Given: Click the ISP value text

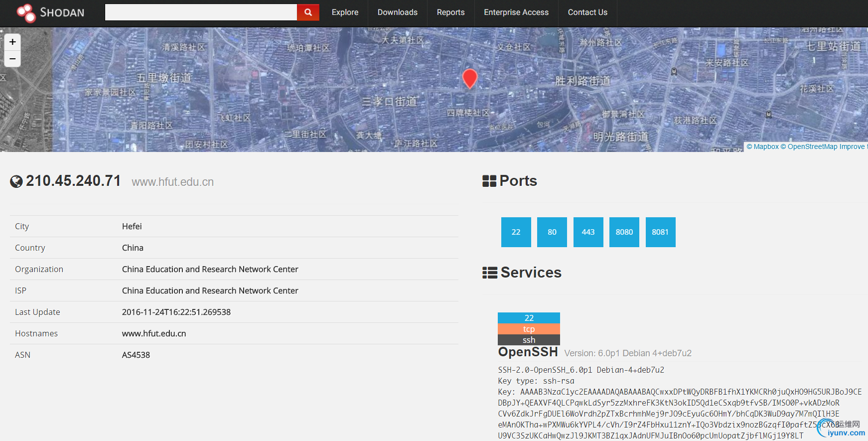Looking at the screenshot, I should (x=210, y=291).
